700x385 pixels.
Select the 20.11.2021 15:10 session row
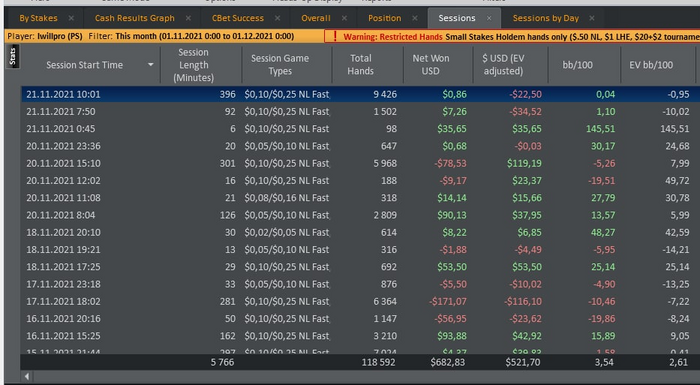click(360, 163)
